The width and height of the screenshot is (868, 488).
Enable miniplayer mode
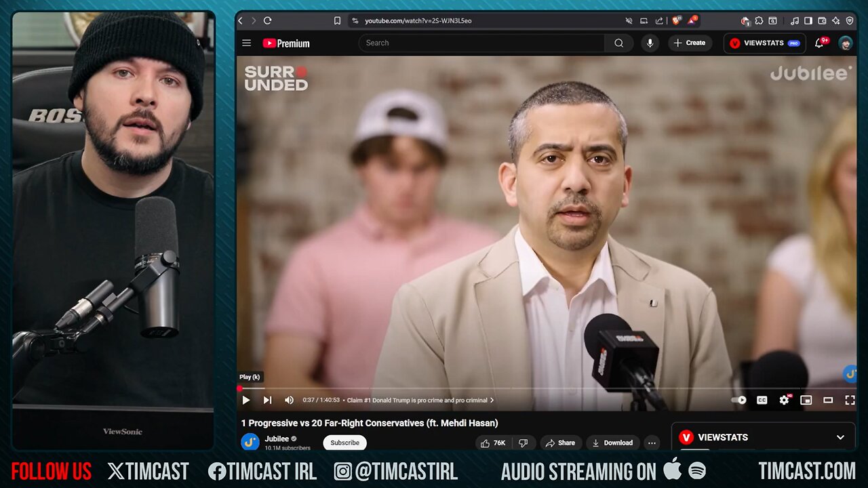pos(806,400)
